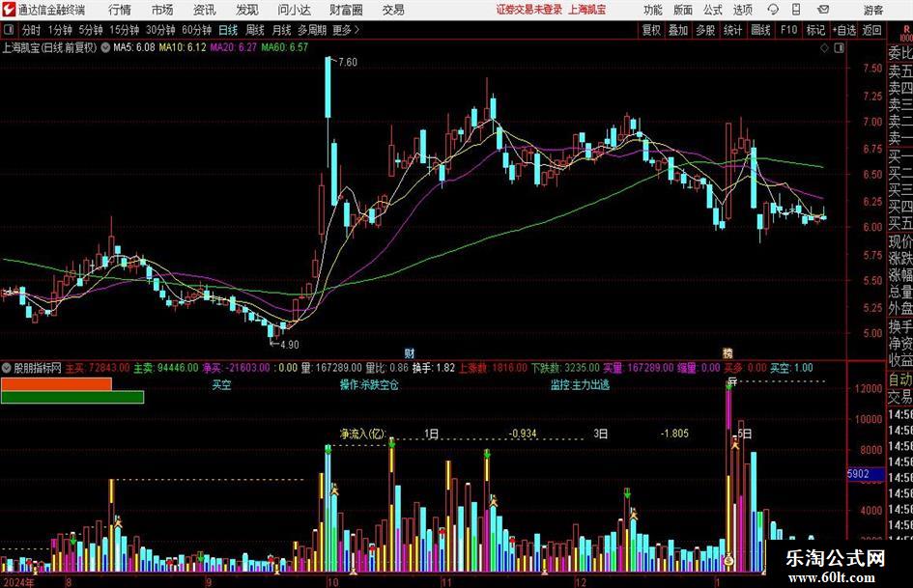Image resolution: width=913 pixels, height=588 pixels.
Task: Click the 股朋指标网 indicator name
Action: [x=38, y=368]
